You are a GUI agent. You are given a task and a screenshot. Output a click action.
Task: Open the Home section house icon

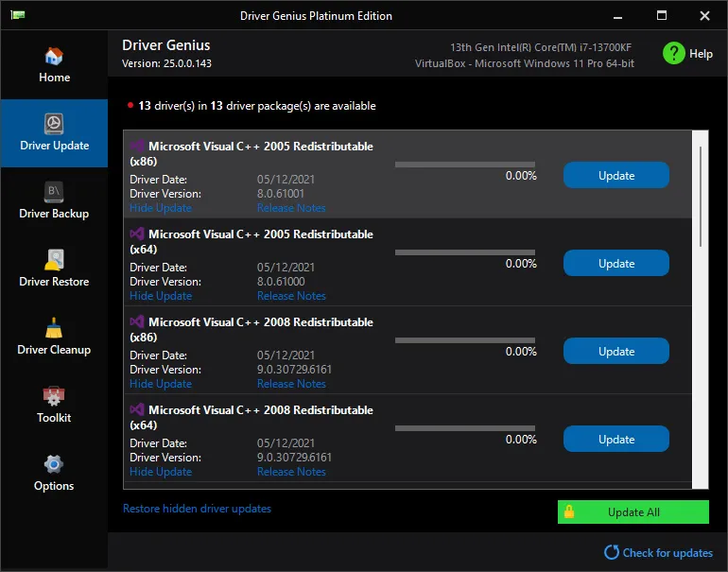(x=54, y=56)
